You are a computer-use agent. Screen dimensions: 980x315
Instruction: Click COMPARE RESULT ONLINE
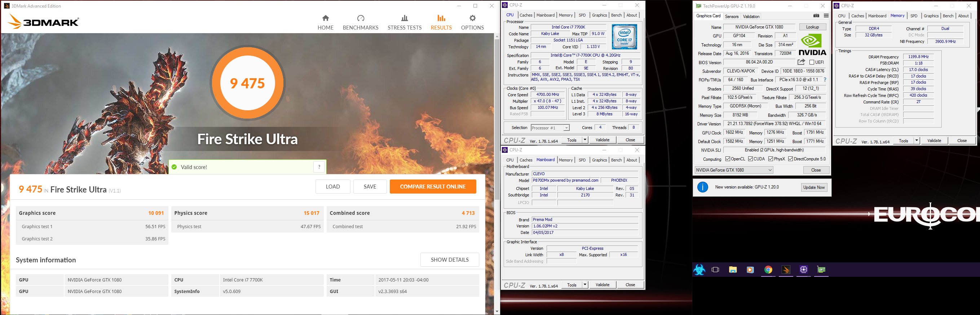433,186
